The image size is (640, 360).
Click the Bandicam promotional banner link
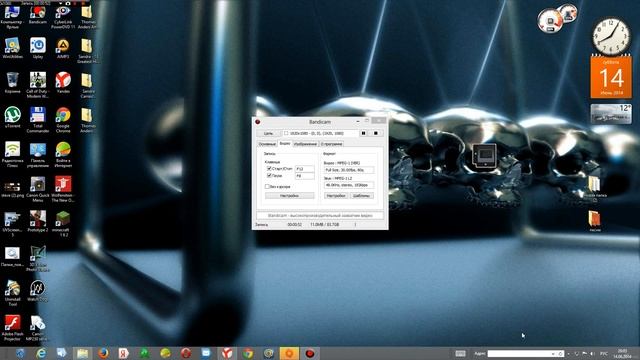pyautogui.click(x=320, y=216)
